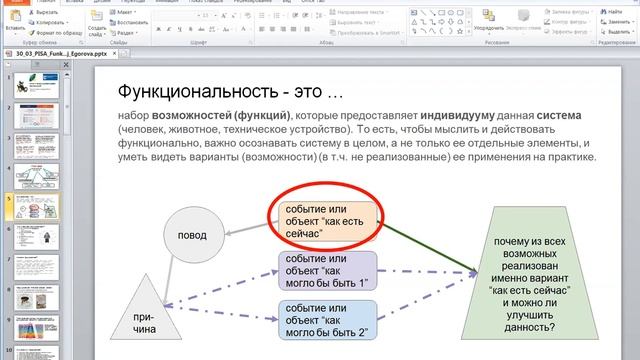
Task: Select the text box shape in gallery
Action: 414,13
